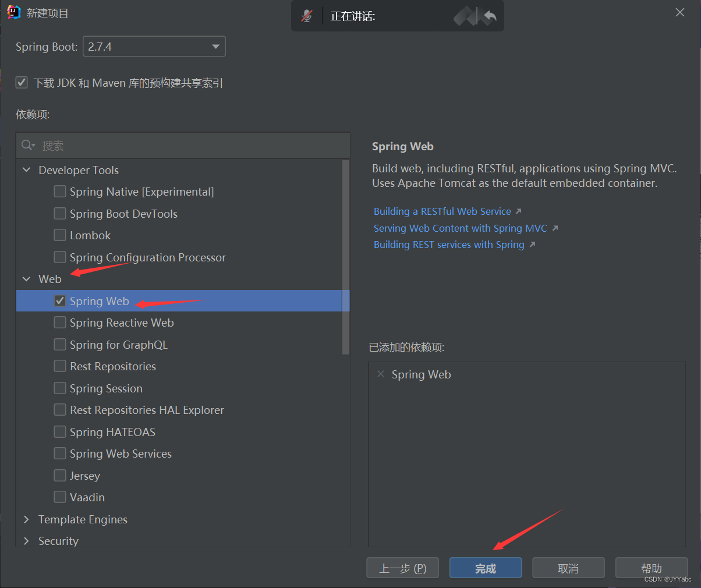Click the muted microphone icon
The image size is (701, 588).
point(307,16)
